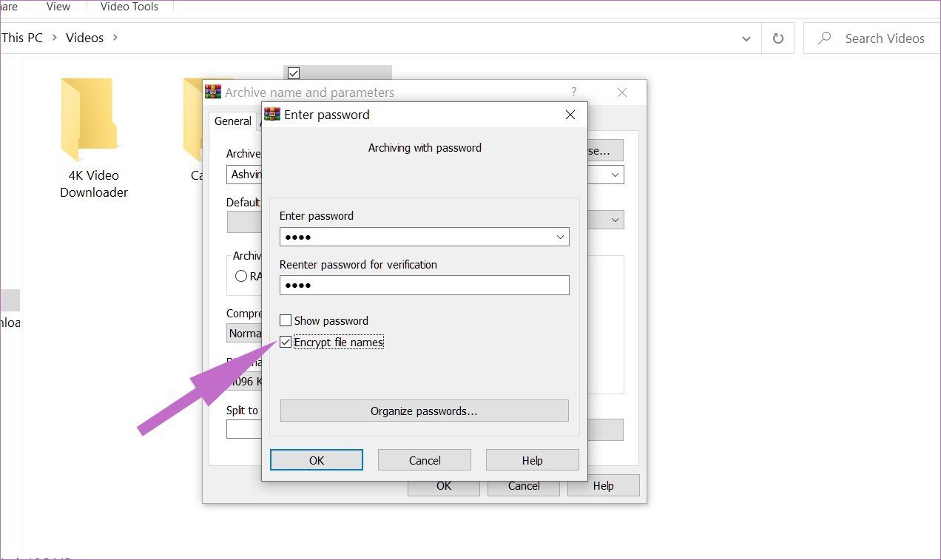Viewport: 941px width, 560px height.
Task: Select 4K Video Downloader folder name
Action: (x=94, y=183)
